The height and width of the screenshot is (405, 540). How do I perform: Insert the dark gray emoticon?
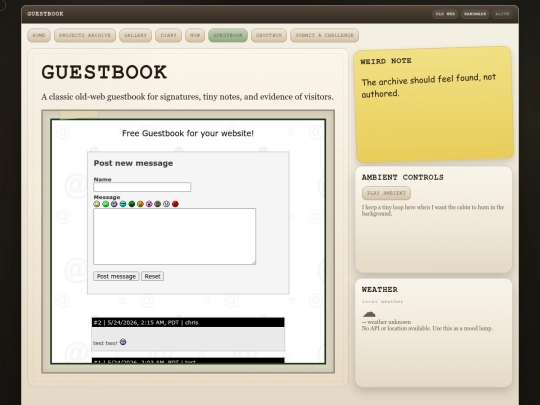[x=158, y=204]
